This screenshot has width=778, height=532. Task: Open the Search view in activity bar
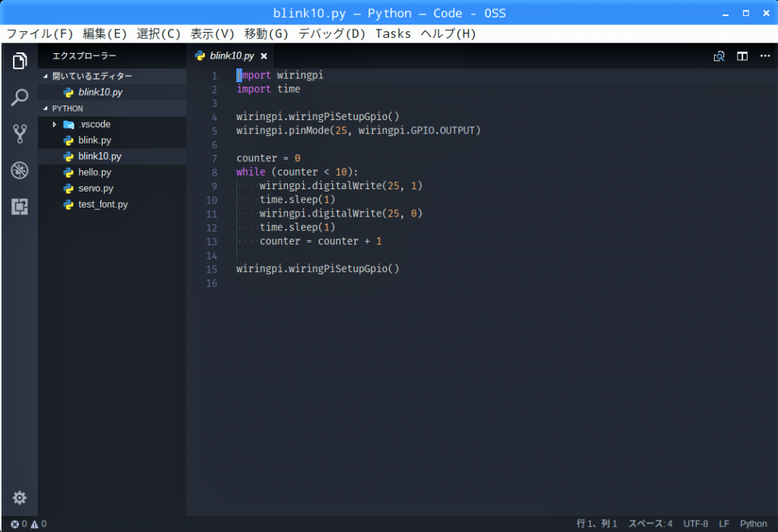click(x=20, y=97)
